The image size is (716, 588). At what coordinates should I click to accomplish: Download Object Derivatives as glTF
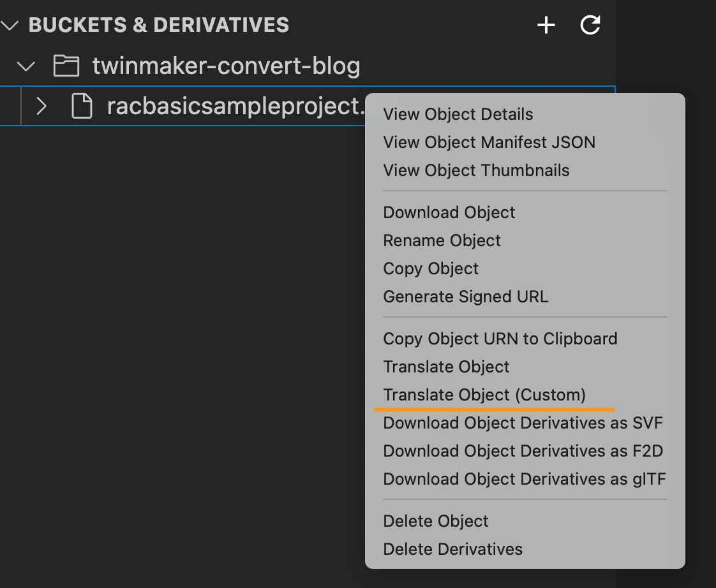tap(524, 479)
